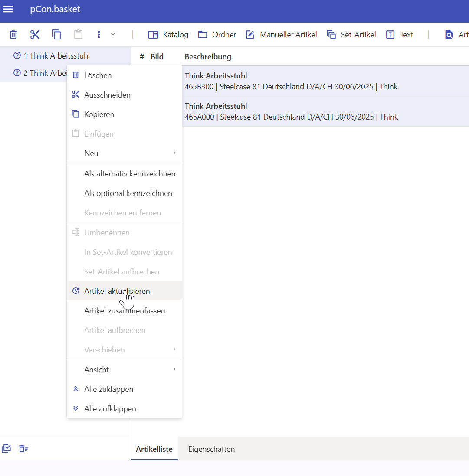Viewport: 469px width, 476px height.
Task: Click the toolbar delete trash icon
Action: point(13,35)
